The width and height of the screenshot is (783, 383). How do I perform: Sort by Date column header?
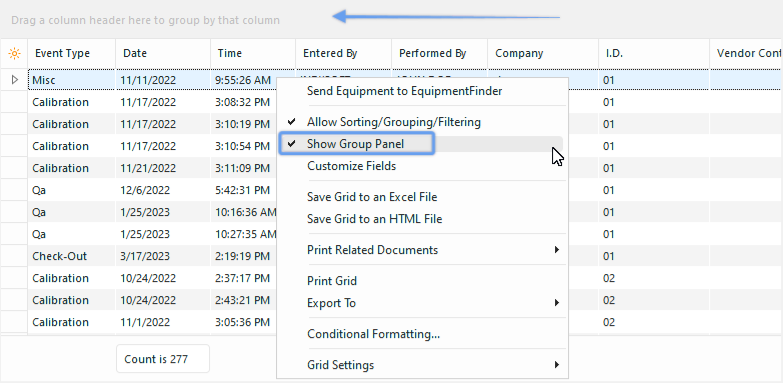163,53
